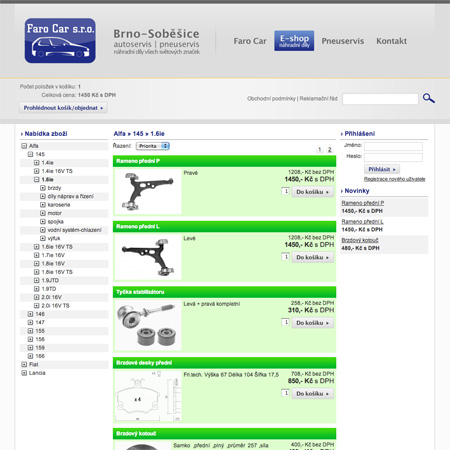Image resolution: width=450 pixels, height=450 pixels.
Task: Go to results page 2
Action: [x=330, y=150]
